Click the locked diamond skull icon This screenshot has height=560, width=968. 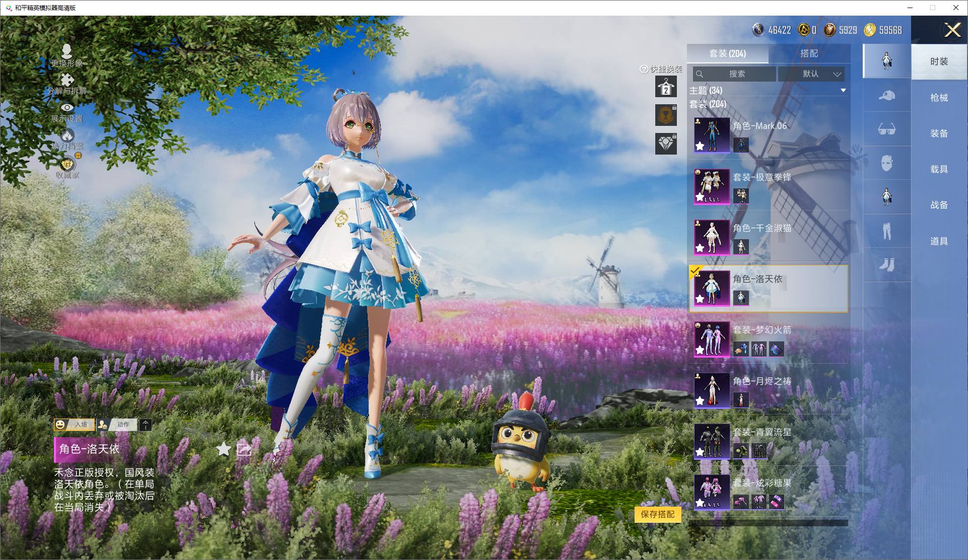(666, 144)
